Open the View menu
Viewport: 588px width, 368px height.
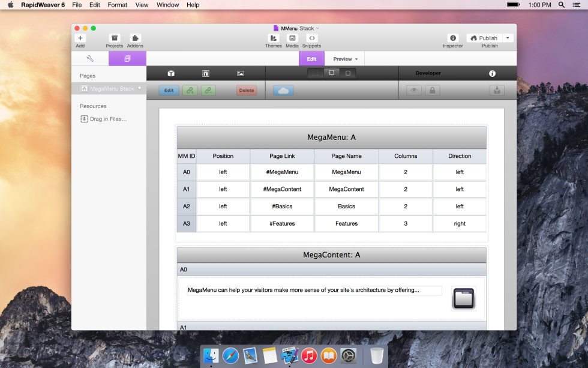(x=142, y=5)
